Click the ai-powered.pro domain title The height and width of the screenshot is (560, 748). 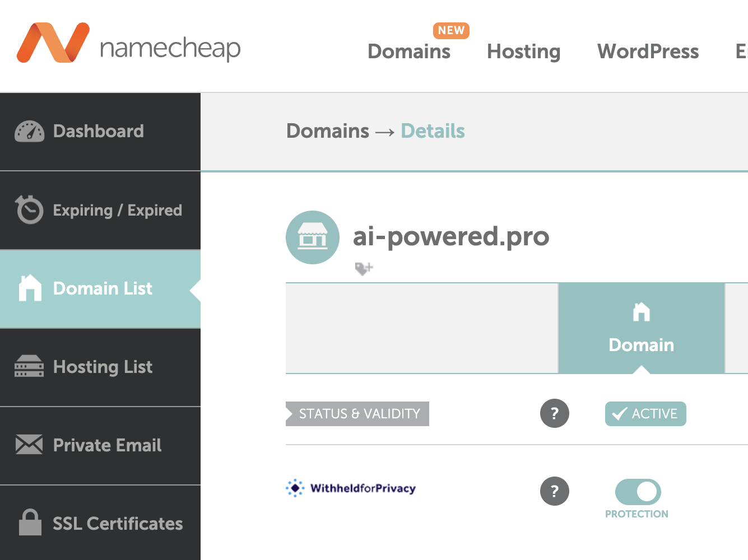tap(451, 236)
